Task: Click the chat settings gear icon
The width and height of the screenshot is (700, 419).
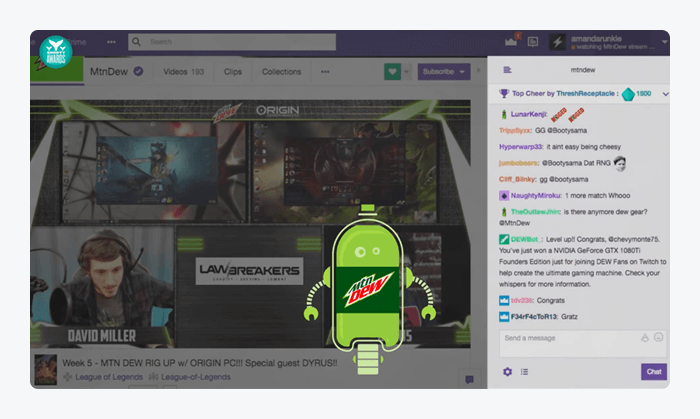Action: point(507,372)
